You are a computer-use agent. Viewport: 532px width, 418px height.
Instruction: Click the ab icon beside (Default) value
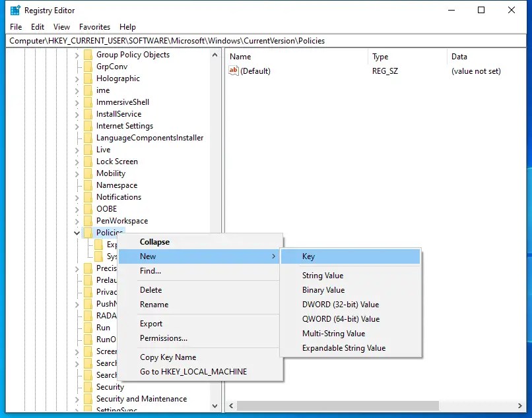[x=232, y=71]
